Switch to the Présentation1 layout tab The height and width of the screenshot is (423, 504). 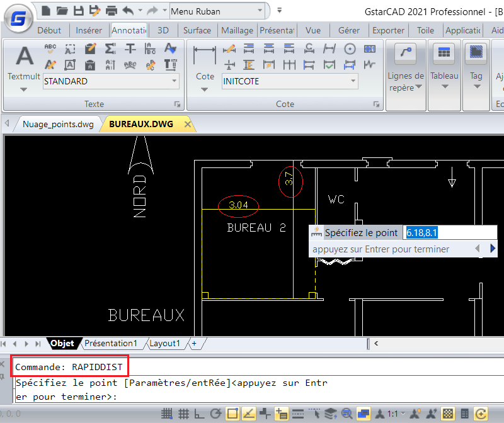click(x=111, y=343)
